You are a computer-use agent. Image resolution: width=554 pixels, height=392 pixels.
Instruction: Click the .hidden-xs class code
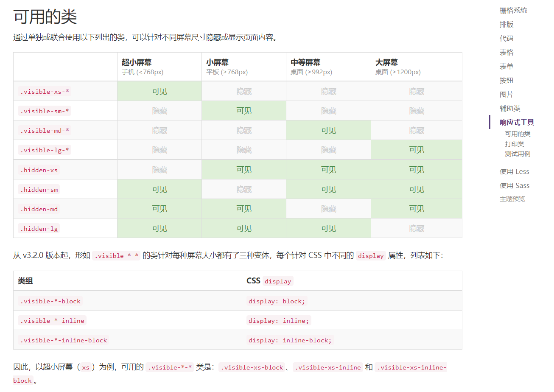click(x=39, y=170)
